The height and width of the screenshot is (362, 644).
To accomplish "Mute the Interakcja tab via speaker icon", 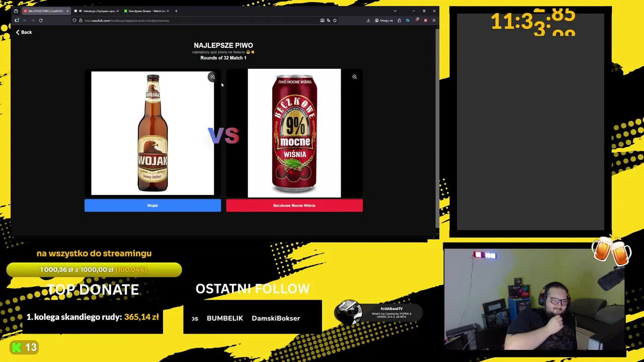I will pyautogui.click(x=80, y=11).
